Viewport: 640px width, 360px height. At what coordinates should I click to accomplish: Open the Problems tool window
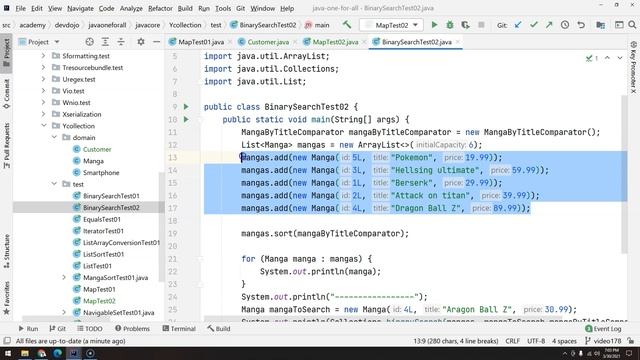[x=132, y=329]
